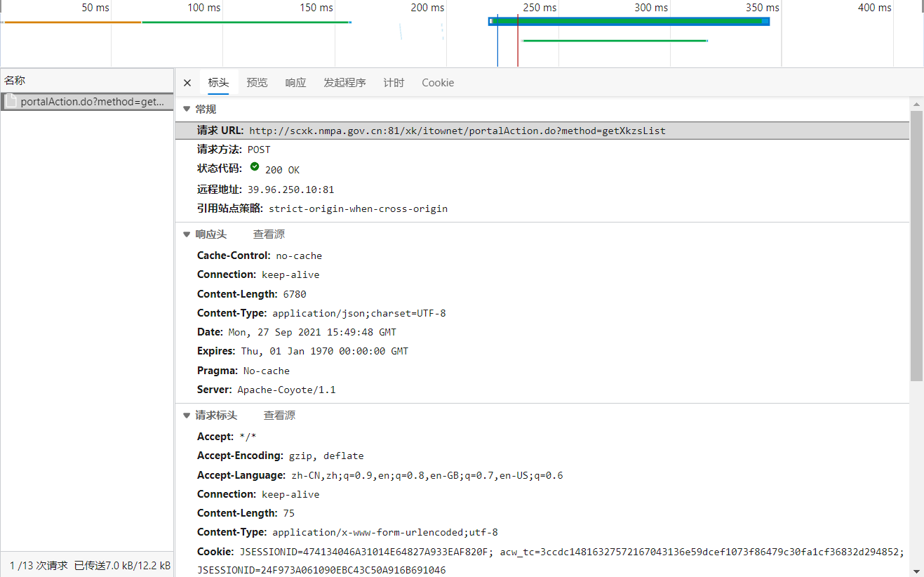Image resolution: width=924 pixels, height=577 pixels.
Task: Click the response Content-Length 6780 value
Action: tap(295, 294)
